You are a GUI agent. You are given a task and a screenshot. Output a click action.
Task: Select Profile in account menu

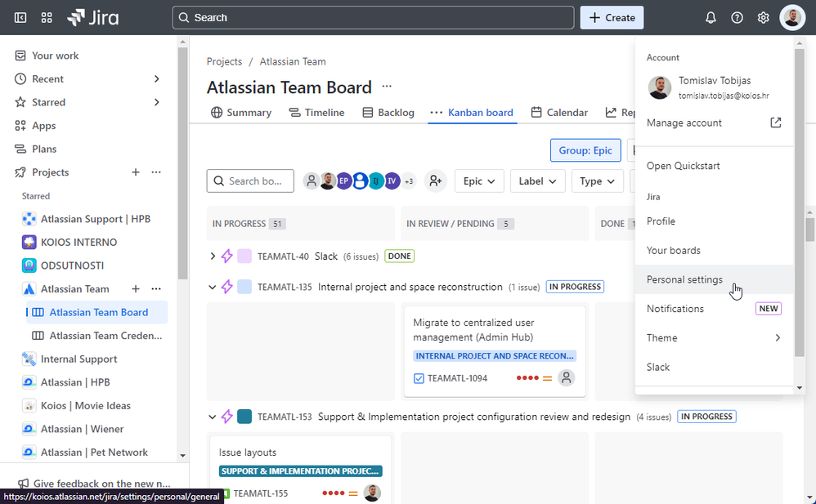[714, 221]
